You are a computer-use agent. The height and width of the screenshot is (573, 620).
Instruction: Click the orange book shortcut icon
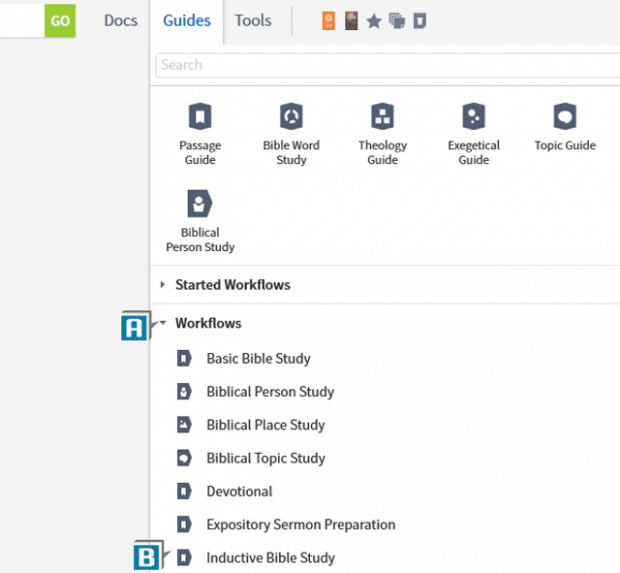[x=329, y=21]
